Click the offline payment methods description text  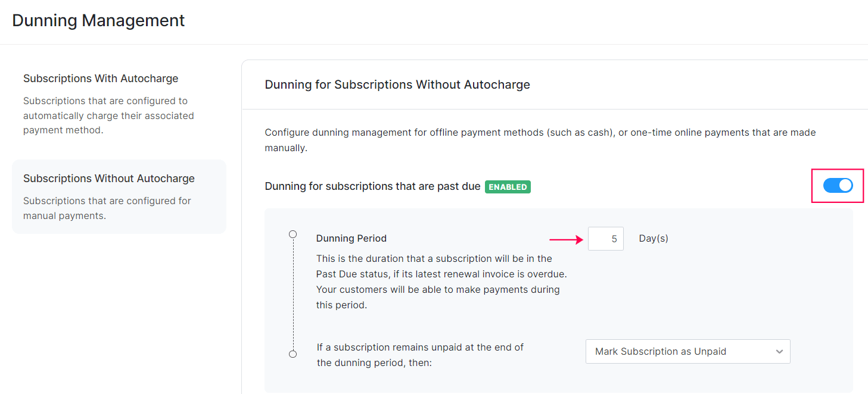click(536, 139)
